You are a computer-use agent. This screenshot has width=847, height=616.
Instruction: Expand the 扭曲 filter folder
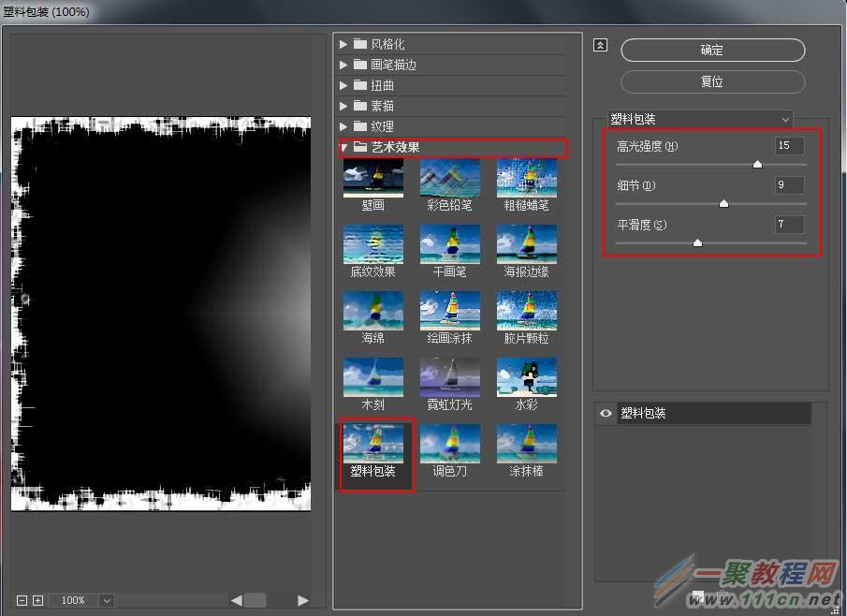pos(343,85)
